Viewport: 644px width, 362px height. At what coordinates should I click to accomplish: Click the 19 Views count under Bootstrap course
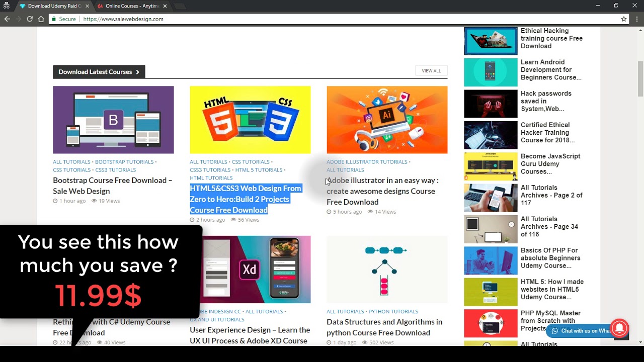click(x=106, y=201)
